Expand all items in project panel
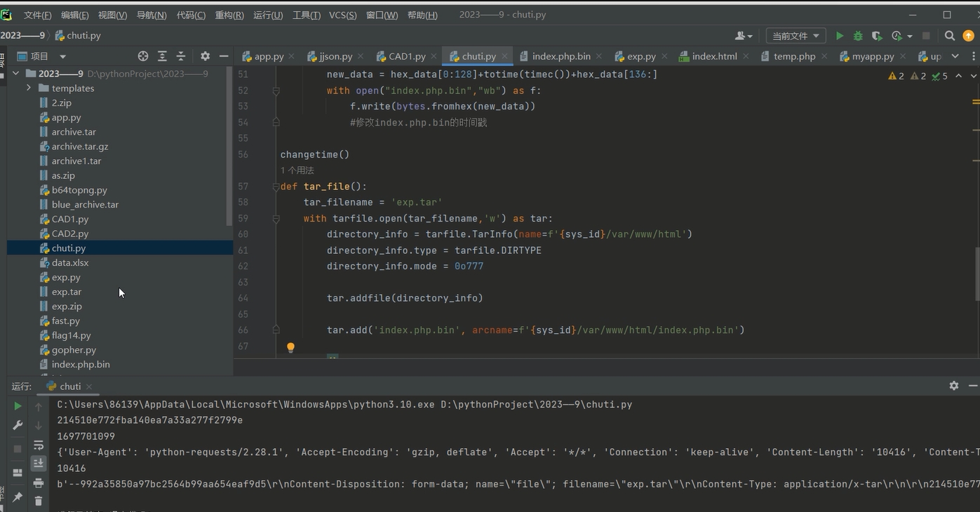Image resolution: width=980 pixels, height=512 pixels. 162,56
